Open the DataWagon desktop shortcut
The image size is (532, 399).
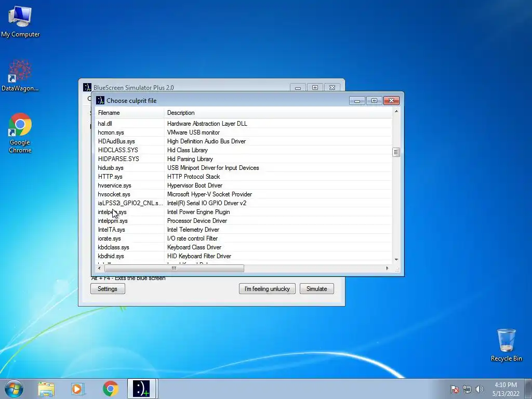[x=20, y=75]
